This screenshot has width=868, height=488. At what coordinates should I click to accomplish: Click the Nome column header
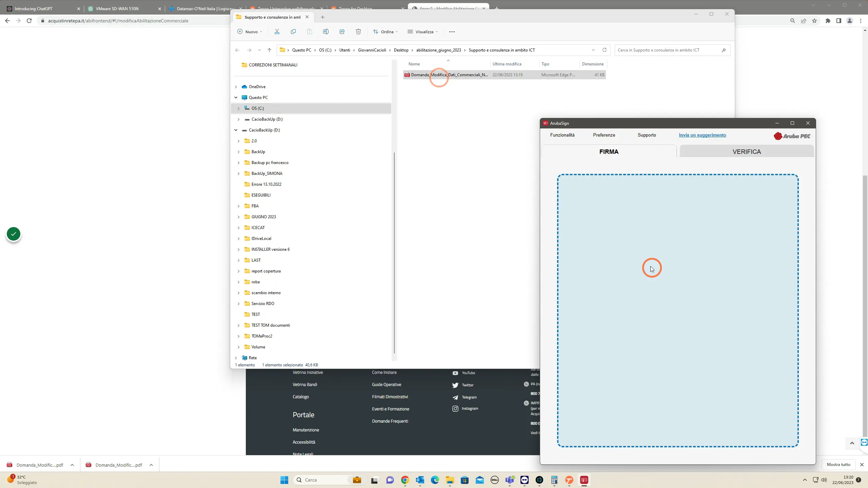point(414,64)
